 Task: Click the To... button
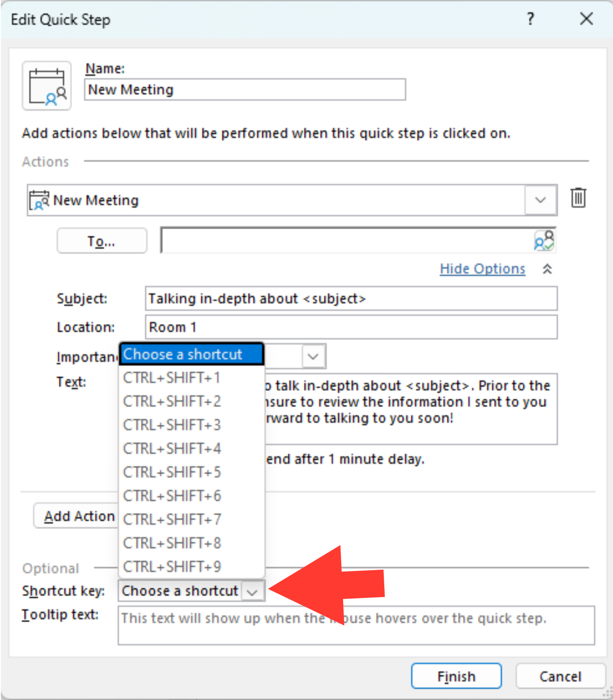pos(102,241)
